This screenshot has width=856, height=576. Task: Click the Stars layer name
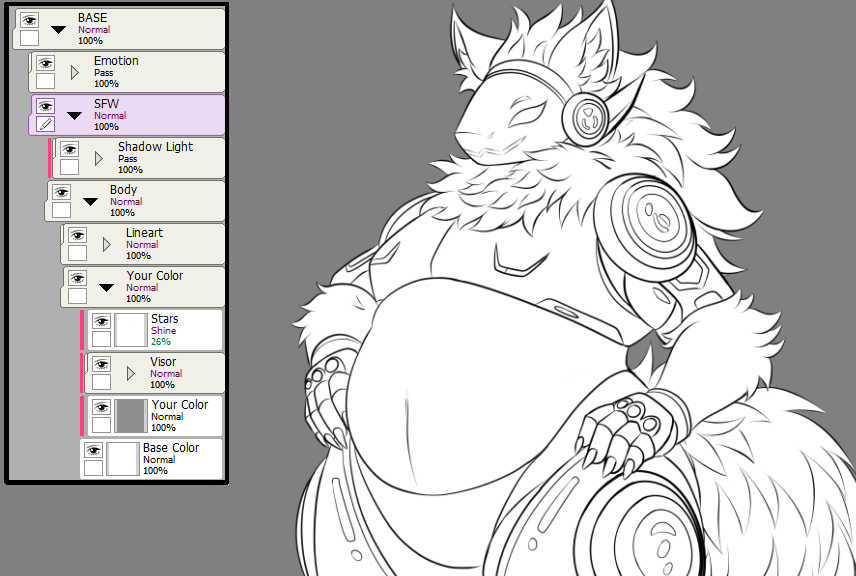click(165, 318)
